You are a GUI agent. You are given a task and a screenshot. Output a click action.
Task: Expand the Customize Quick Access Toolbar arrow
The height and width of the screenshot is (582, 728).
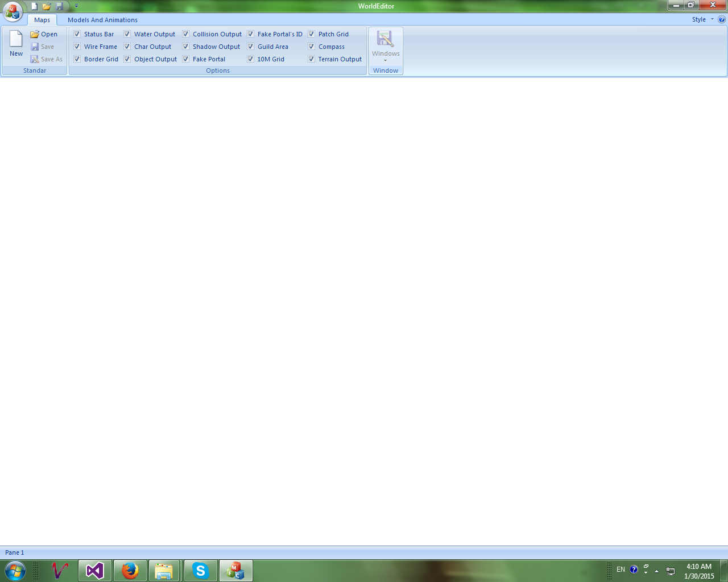click(x=77, y=6)
